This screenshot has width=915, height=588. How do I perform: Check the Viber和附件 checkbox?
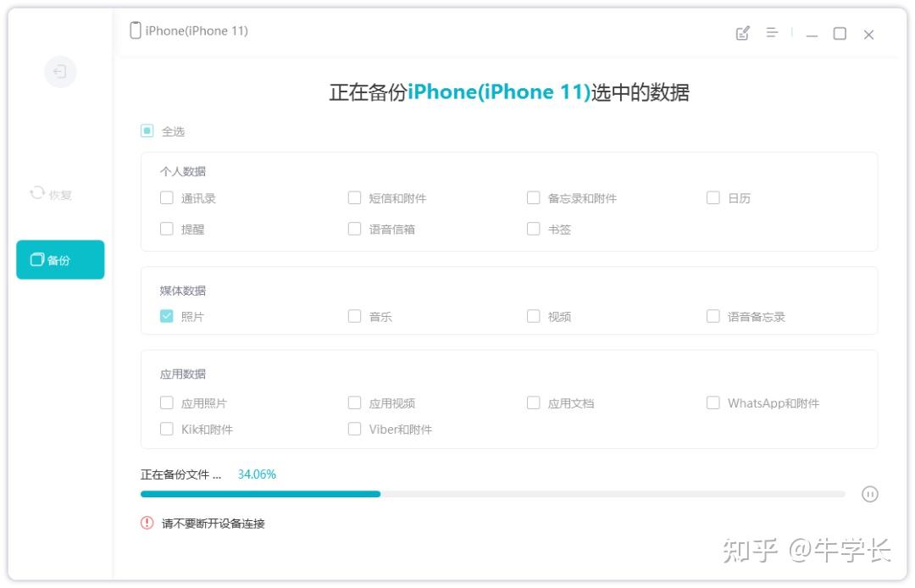coord(354,429)
